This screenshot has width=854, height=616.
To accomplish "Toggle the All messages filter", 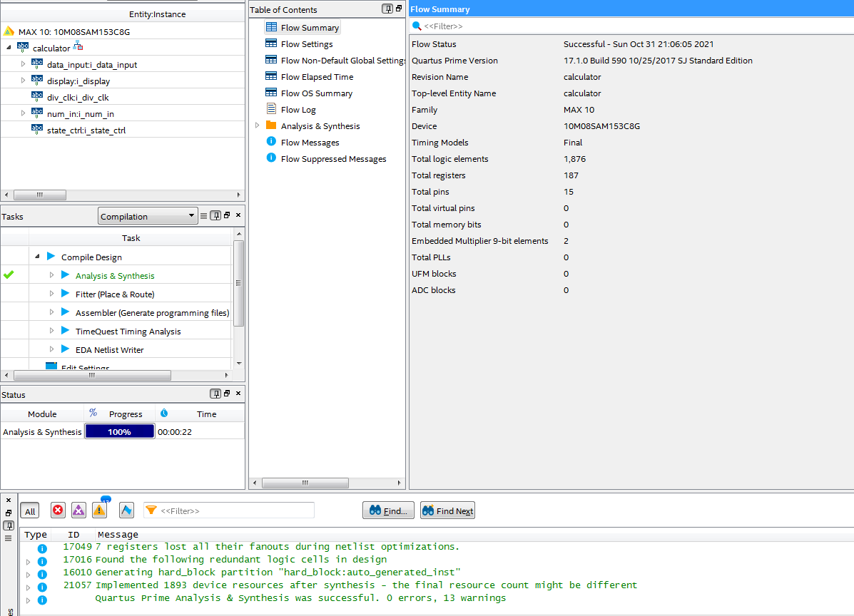I will 30,511.
